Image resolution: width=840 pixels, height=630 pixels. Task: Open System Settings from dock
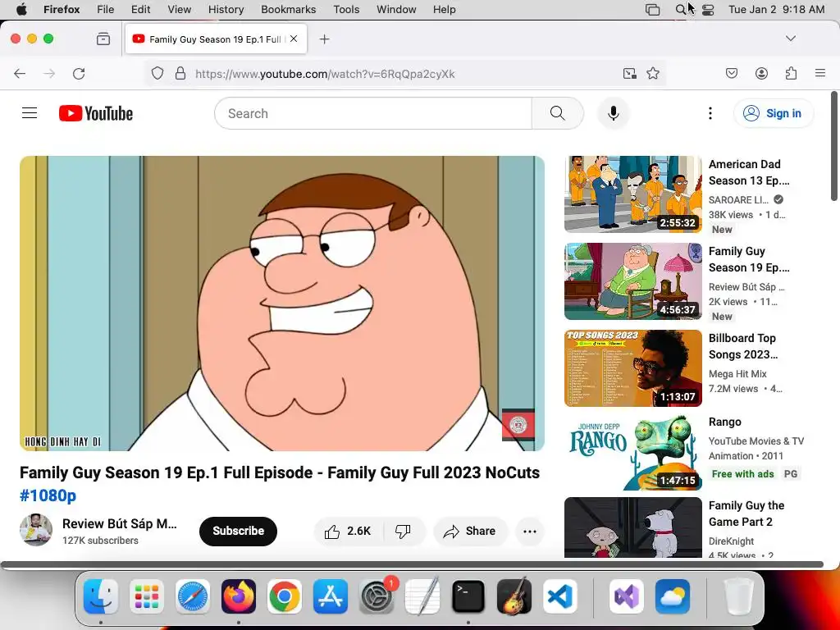click(x=377, y=596)
